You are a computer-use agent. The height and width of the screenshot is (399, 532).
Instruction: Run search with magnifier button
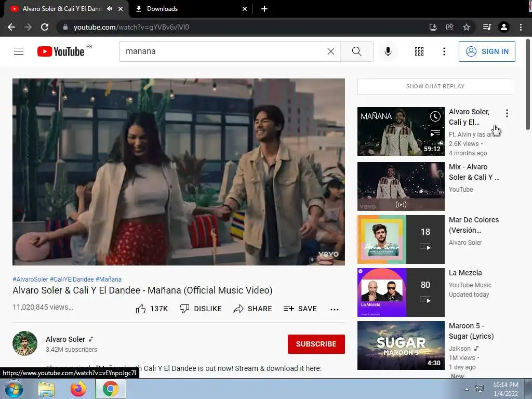click(356, 51)
